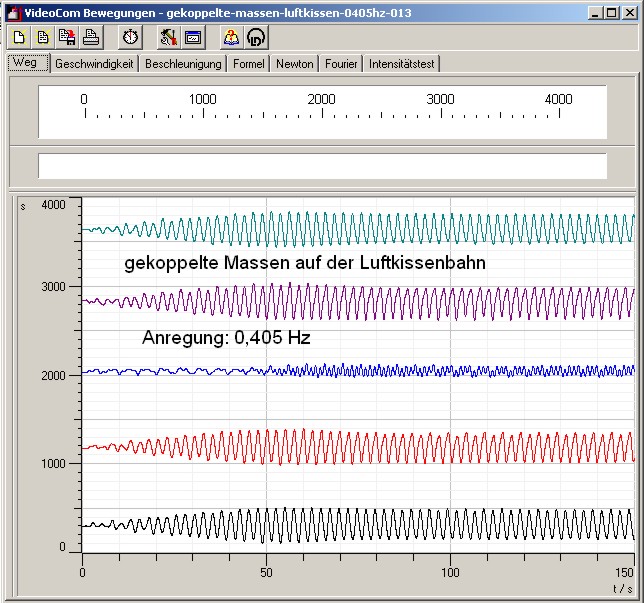Go to the Formel tab
The height and width of the screenshot is (603, 644).
point(249,64)
